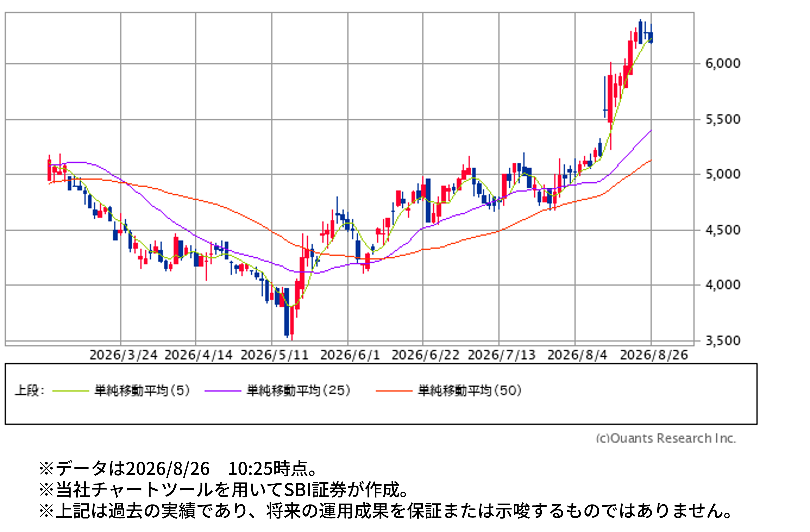Select the 単純移動平均(25) legend label
Viewport: 810px width, 532px height.
pyautogui.click(x=299, y=390)
